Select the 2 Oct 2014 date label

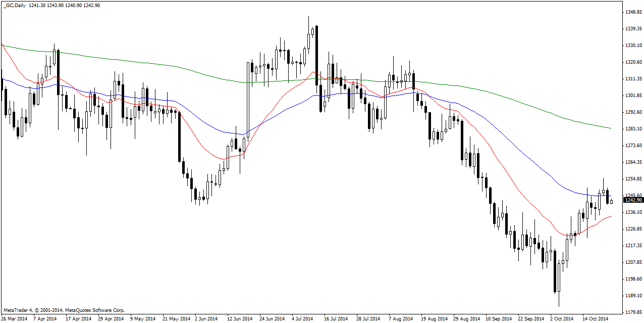coord(561,319)
